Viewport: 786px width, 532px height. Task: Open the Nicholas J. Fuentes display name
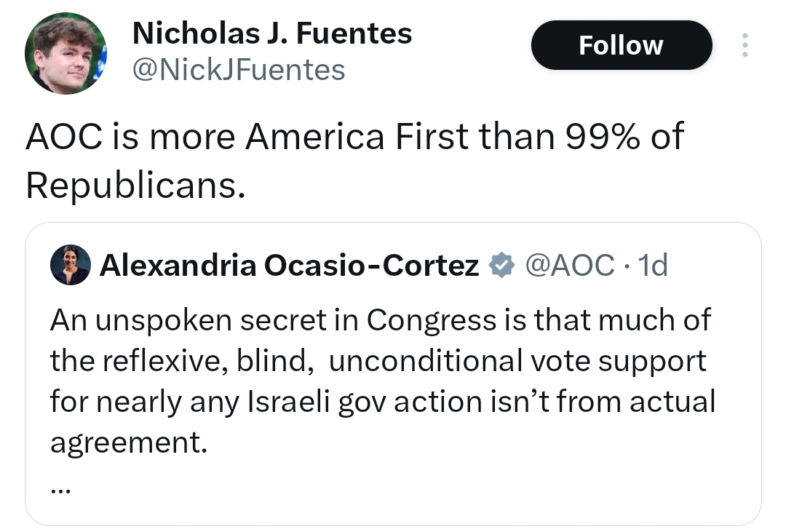click(x=271, y=33)
